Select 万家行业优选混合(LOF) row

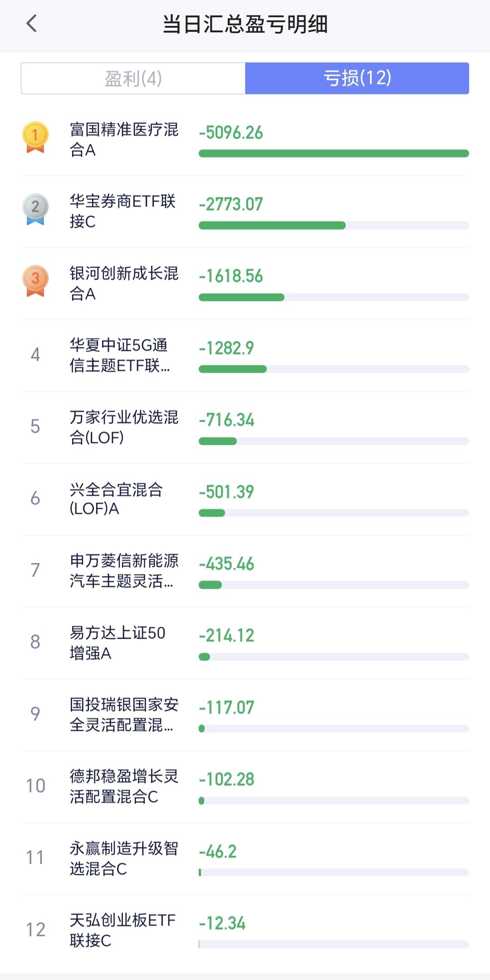click(x=245, y=428)
